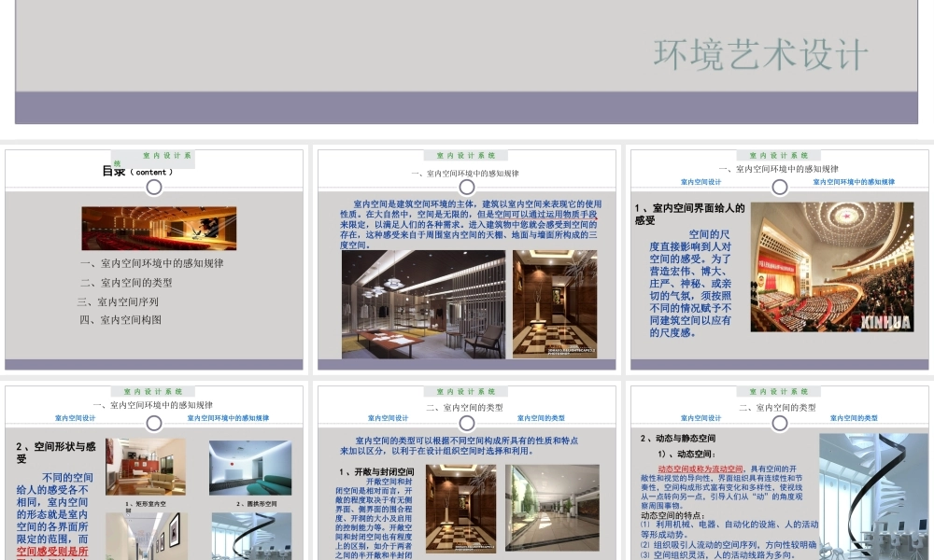
Task: Open the 目录 content slide thumbnail
Action: [154, 259]
